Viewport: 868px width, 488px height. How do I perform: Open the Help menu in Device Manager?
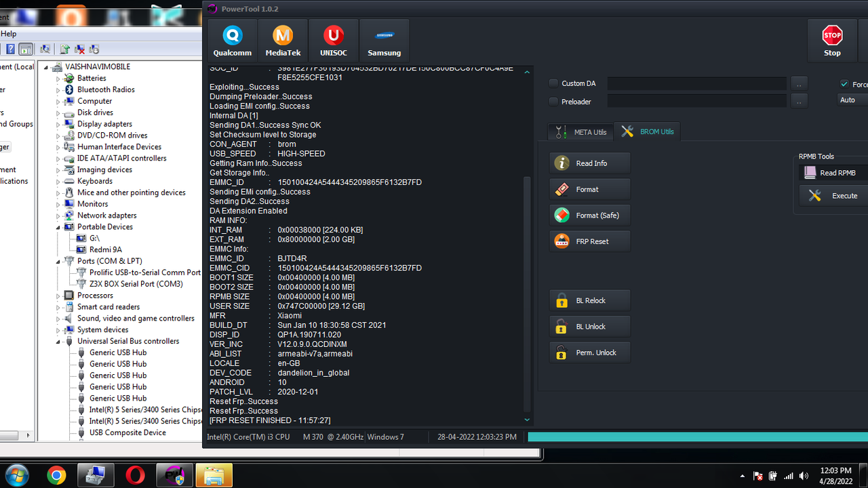coord(8,34)
